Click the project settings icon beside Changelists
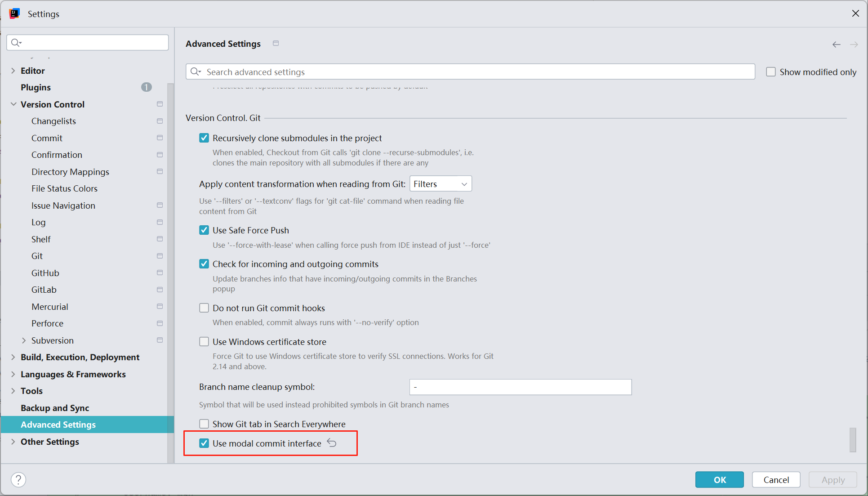868x496 pixels. click(x=160, y=121)
